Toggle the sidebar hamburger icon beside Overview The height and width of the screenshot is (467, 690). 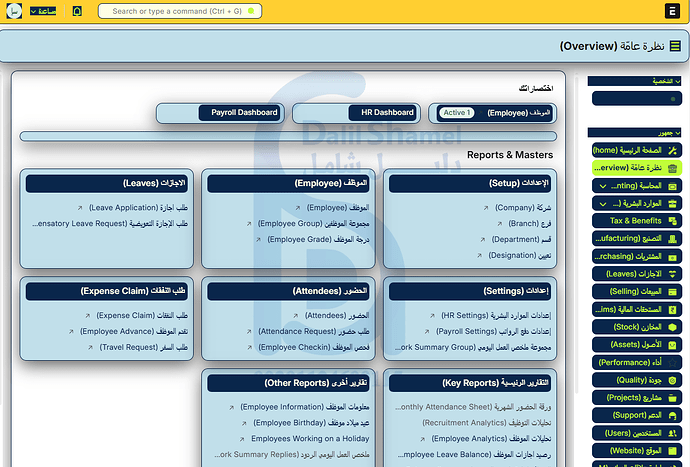point(675,46)
